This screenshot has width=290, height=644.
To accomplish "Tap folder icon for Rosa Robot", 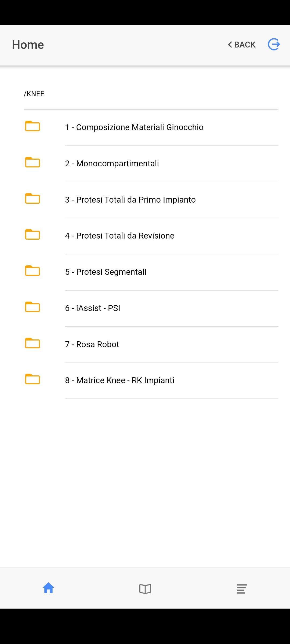I will tap(32, 343).
